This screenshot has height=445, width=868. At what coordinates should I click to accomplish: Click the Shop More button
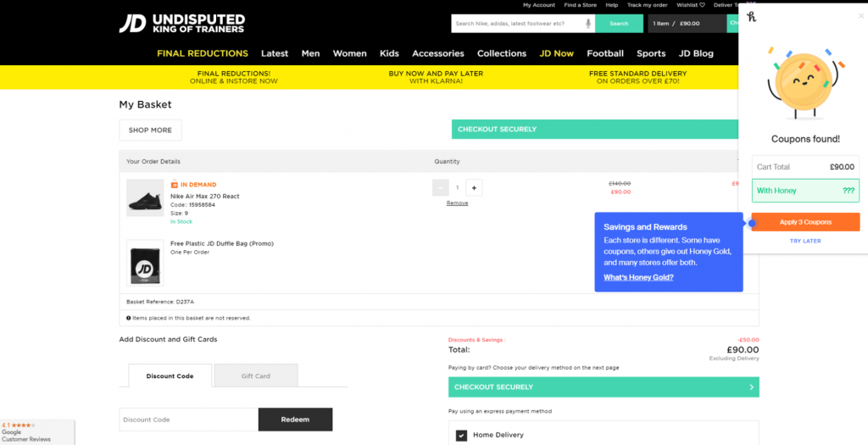tap(150, 130)
